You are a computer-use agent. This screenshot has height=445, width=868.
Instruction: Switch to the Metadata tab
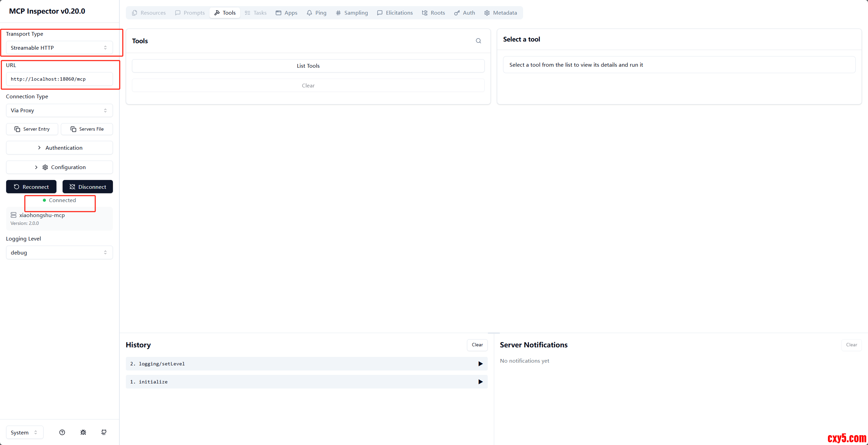click(x=501, y=13)
